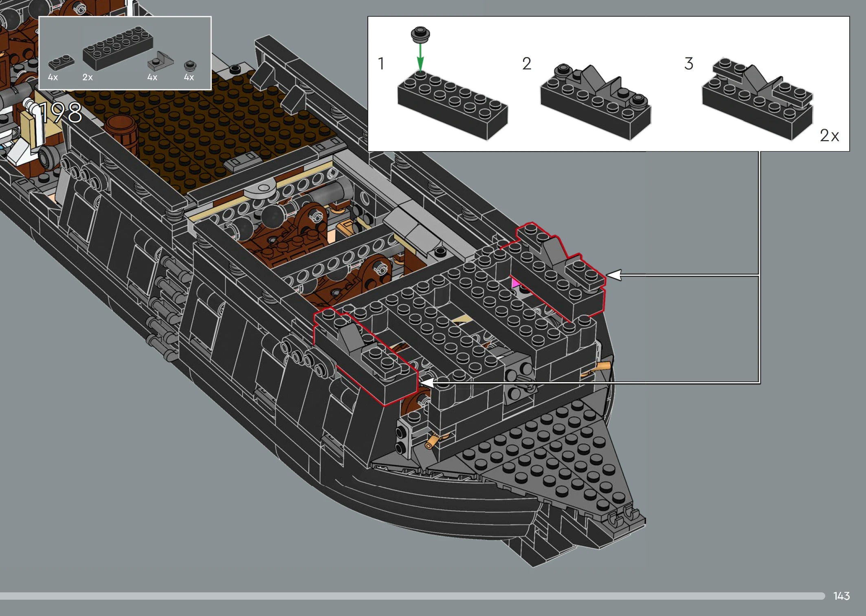Click the pink piece inside the hull

coord(516,283)
